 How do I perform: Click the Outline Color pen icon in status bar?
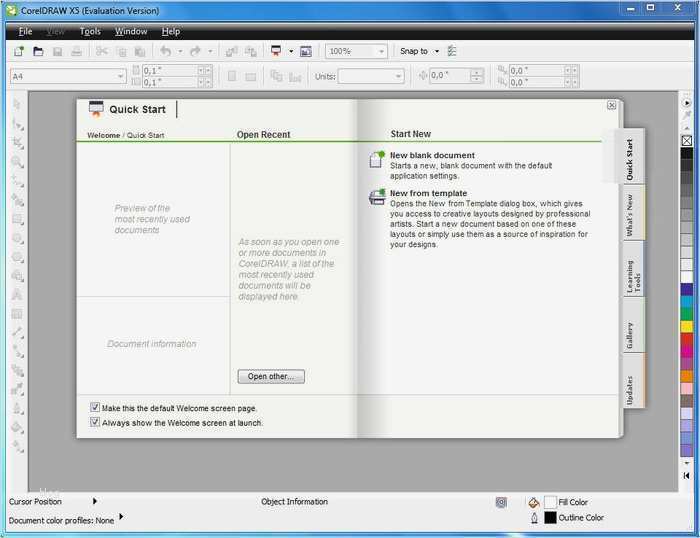tap(534, 517)
